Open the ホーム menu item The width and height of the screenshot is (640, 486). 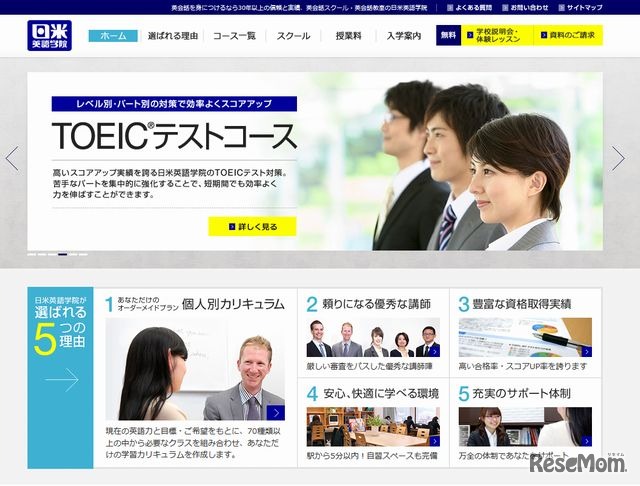[113, 36]
